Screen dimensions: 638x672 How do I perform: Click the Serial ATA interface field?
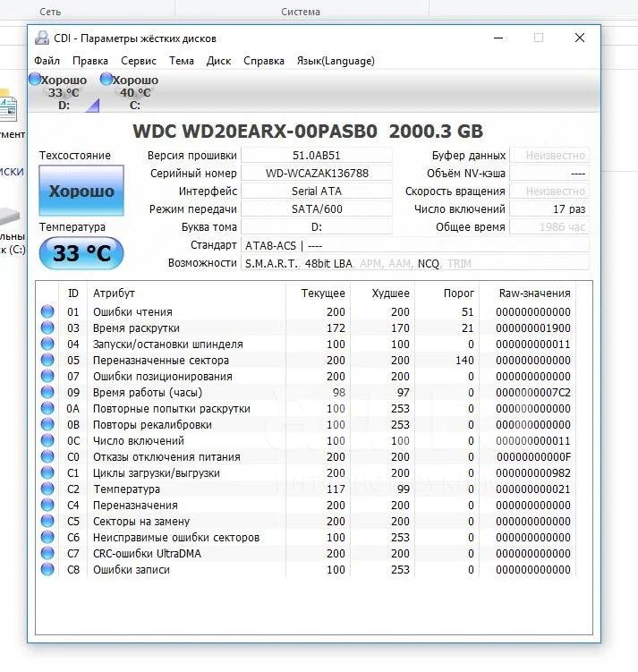coord(317,191)
